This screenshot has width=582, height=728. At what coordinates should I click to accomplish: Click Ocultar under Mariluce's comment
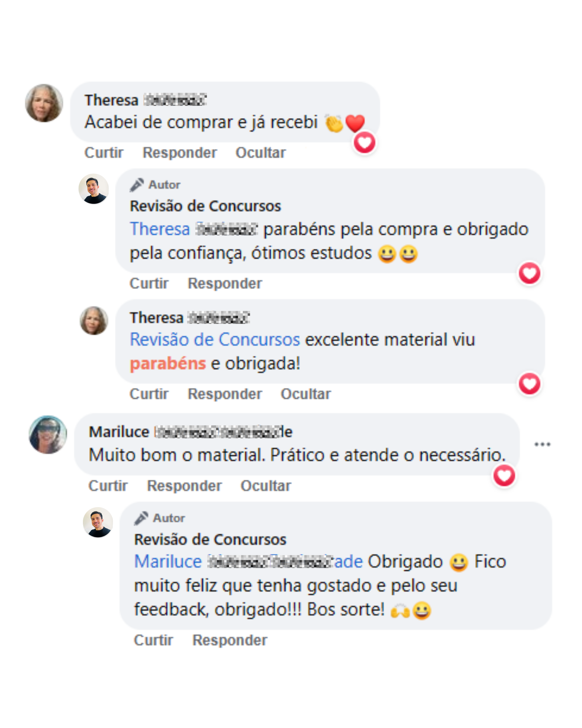pyautogui.click(x=266, y=486)
